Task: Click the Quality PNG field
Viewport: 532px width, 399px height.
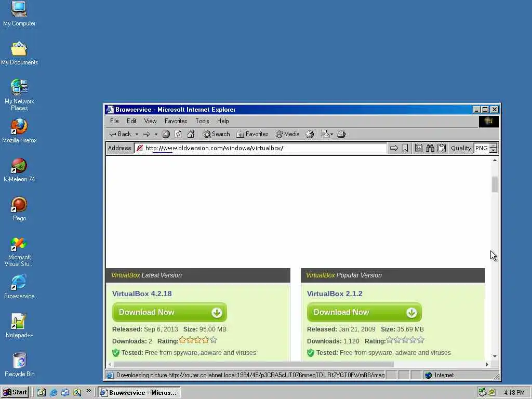Action: point(482,148)
